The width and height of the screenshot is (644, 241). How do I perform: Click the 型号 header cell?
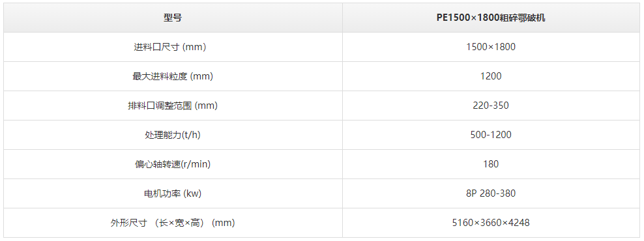173,18
